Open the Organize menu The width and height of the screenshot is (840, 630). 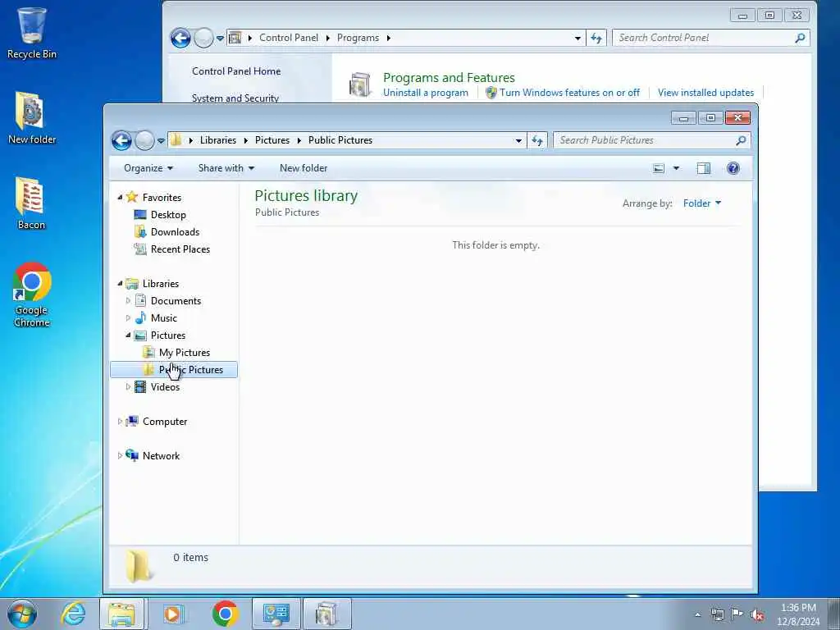pyautogui.click(x=148, y=168)
